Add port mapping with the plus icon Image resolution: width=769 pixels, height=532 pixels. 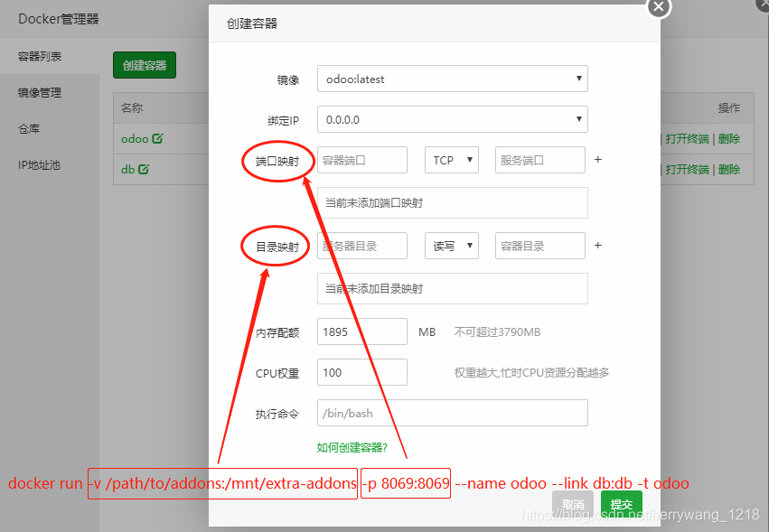click(598, 160)
